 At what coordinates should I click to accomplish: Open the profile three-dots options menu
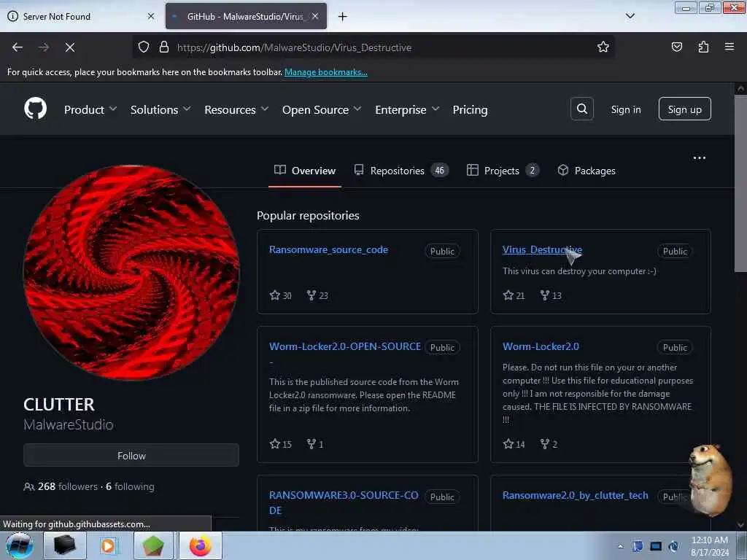(700, 157)
